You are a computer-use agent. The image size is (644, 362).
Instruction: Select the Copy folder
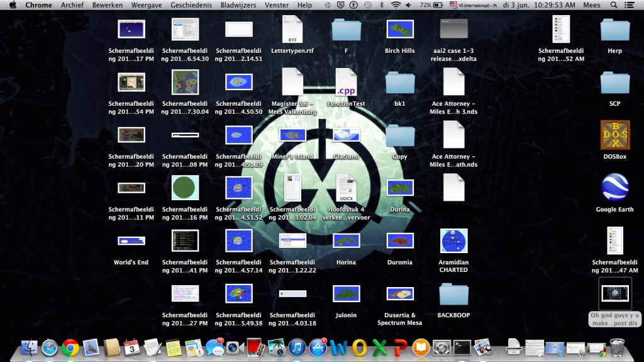399,135
